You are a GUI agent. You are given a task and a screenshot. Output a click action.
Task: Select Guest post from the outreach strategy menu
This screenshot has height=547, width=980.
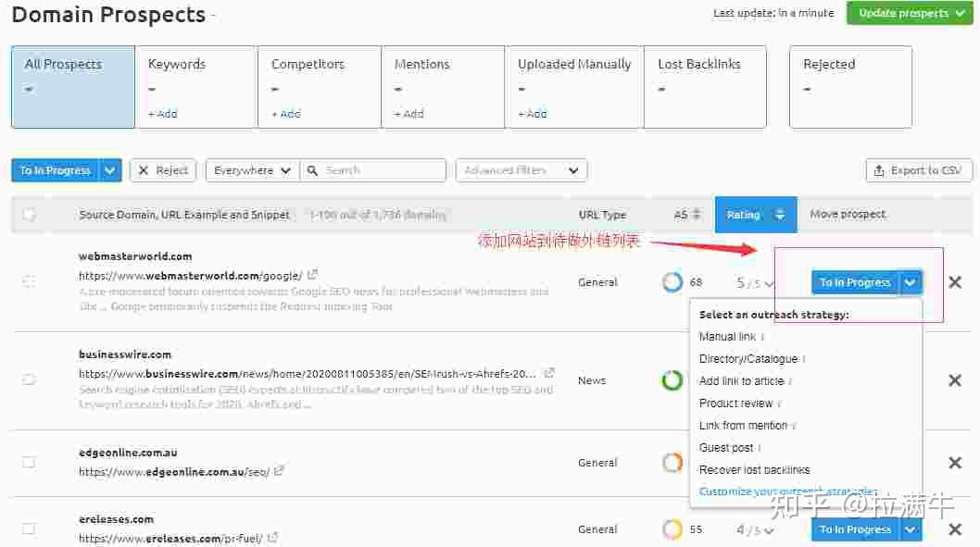click(728, 447)
